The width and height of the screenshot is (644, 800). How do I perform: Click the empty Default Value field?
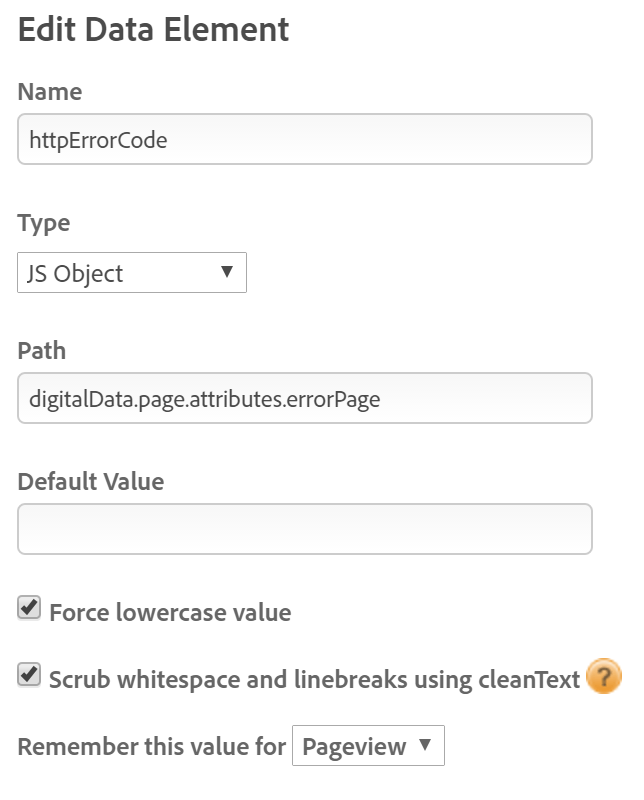tap(304, 529)
